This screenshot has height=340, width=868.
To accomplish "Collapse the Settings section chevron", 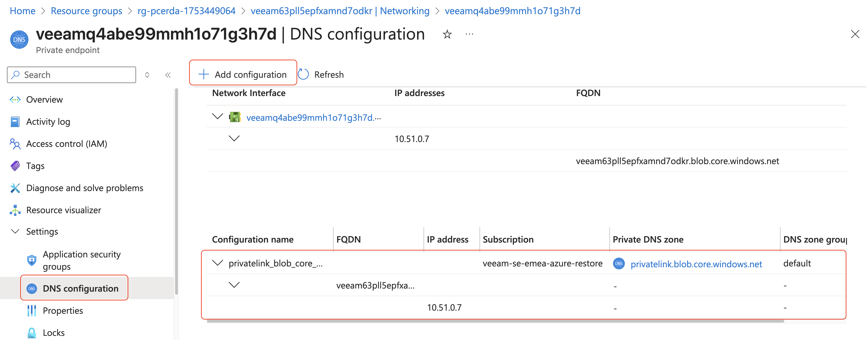I will (15, 232).
